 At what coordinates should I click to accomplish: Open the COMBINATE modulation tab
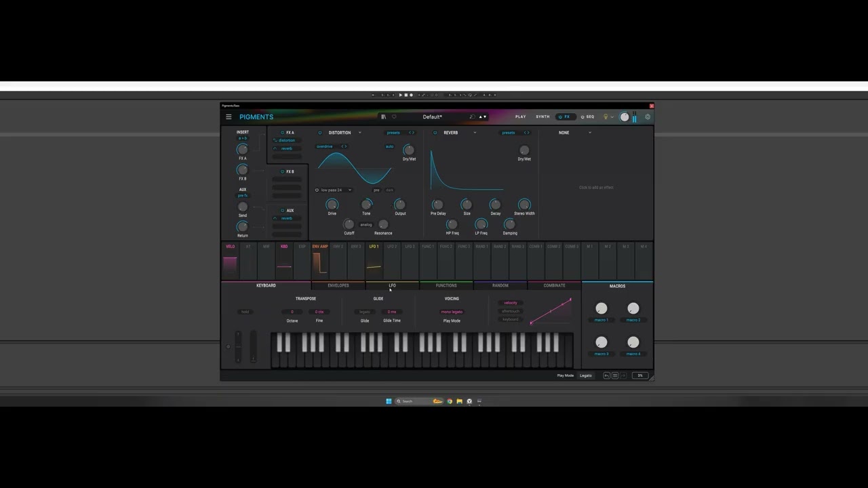554,285
